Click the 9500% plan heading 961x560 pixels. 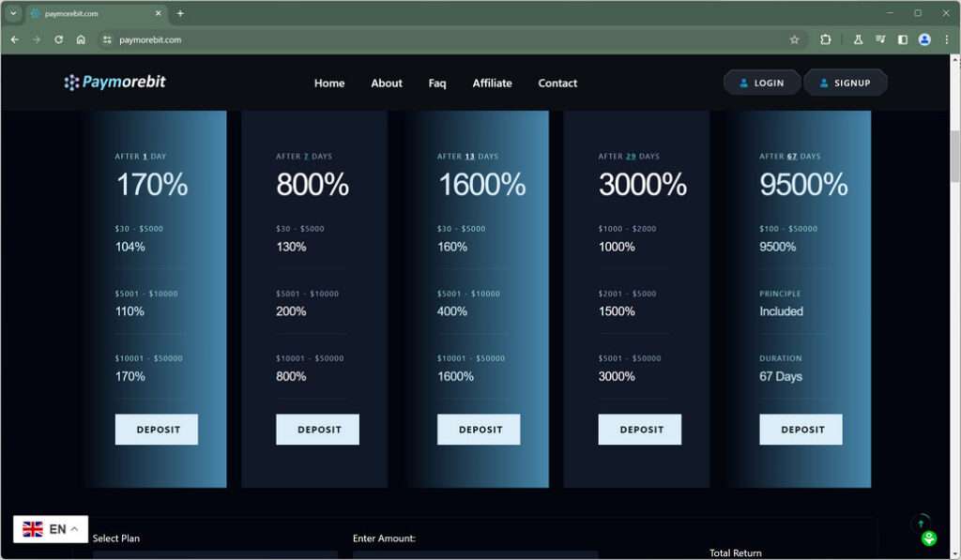pyautogui.click(x=804, y=185)
